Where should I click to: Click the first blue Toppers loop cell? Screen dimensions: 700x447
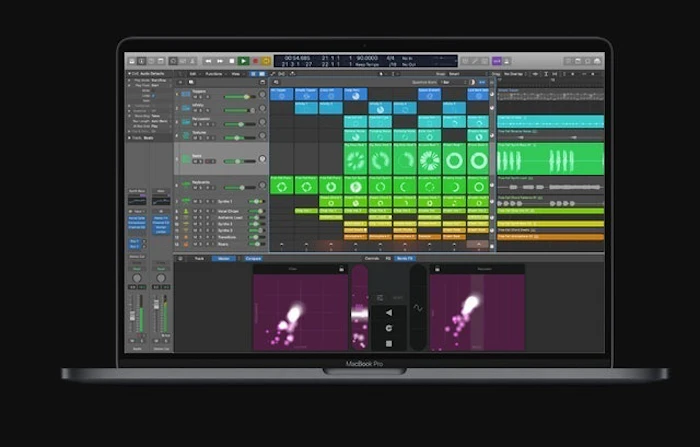coord(282,94)
